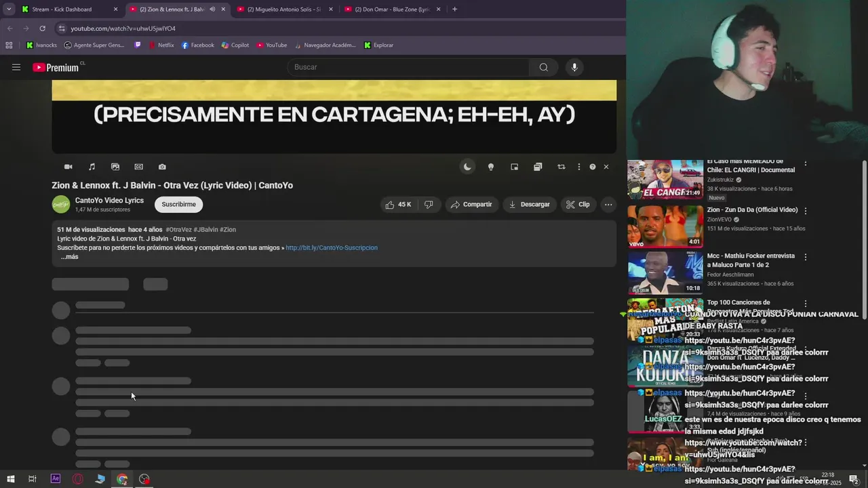Open EL CANGRI Documental video thumbnail
This screenshot has width=868, height=488.
tap(665, 179)
